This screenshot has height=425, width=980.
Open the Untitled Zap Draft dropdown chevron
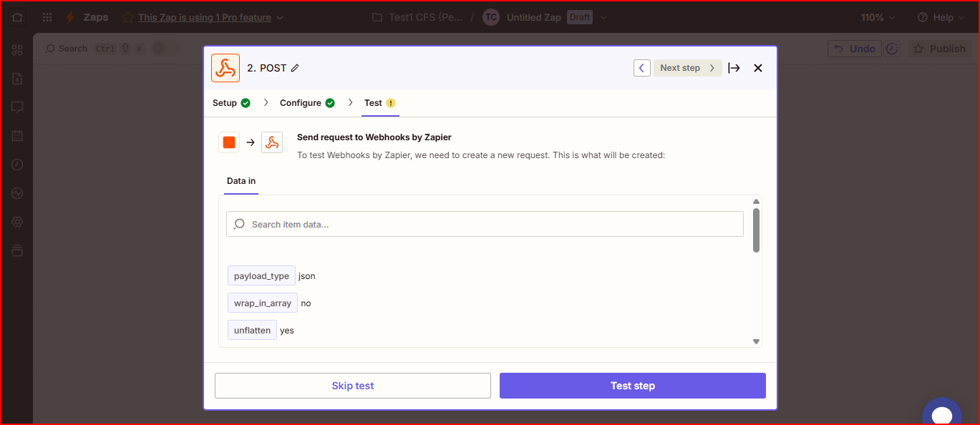603,17
